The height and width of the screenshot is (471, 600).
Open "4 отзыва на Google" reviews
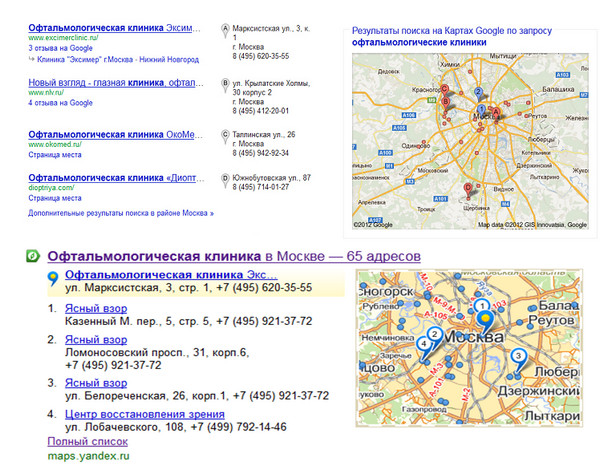pyautogui.click(x=61, y=102)
